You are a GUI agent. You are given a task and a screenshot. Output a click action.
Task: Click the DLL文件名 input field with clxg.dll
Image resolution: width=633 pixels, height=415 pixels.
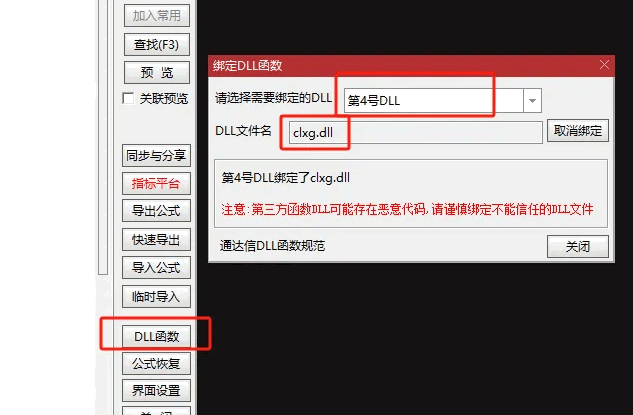415,132
